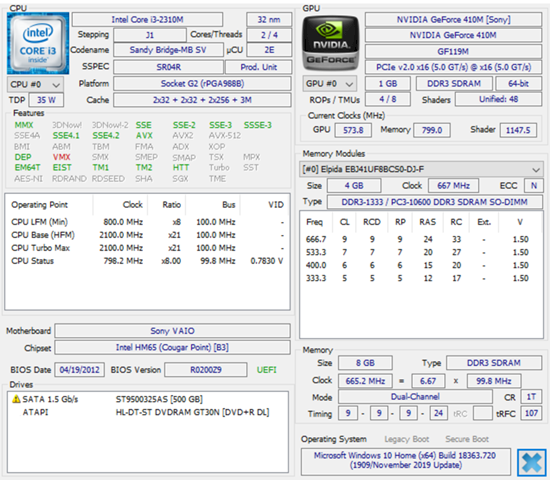Viewport: 550px width, 480px height.
Task: Click the SATA drive warning icon
Action: point(16,399)
